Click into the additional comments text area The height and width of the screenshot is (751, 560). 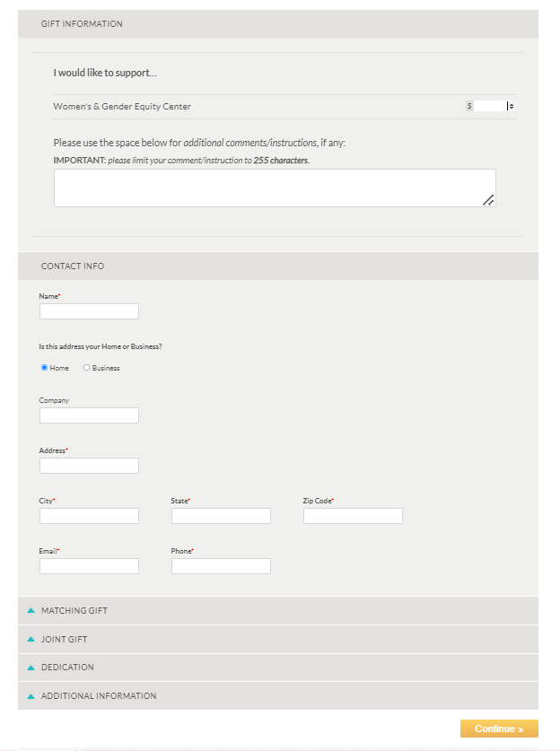(x=275, y=188)
